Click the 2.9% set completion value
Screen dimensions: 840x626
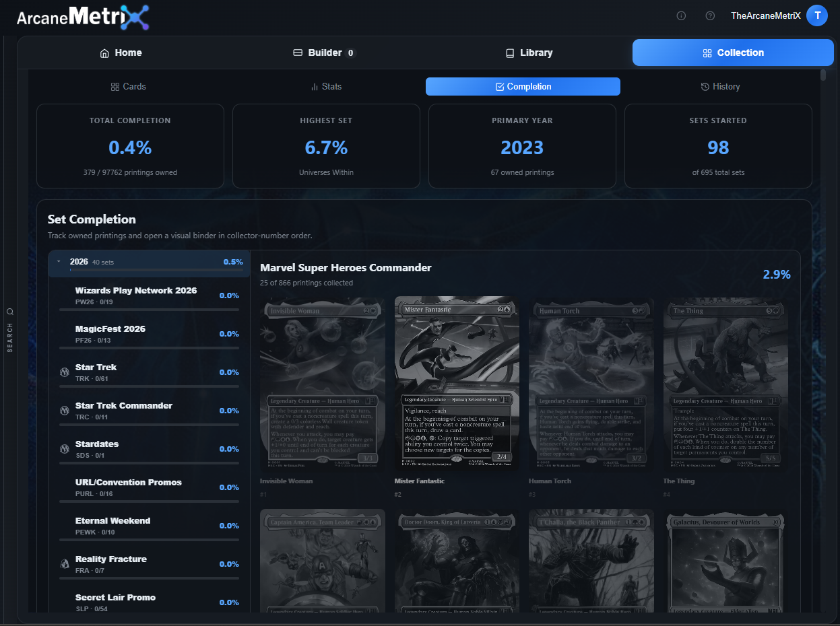pos(777,274)
